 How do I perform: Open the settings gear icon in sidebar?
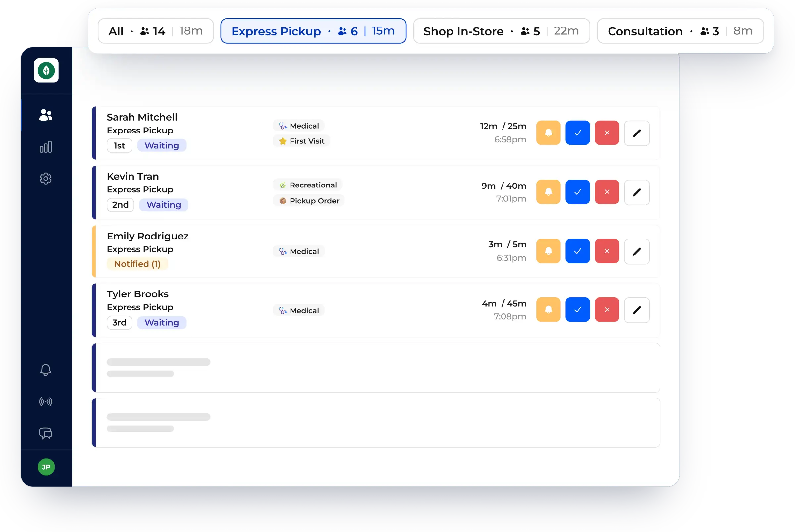(x=46, y=178)
